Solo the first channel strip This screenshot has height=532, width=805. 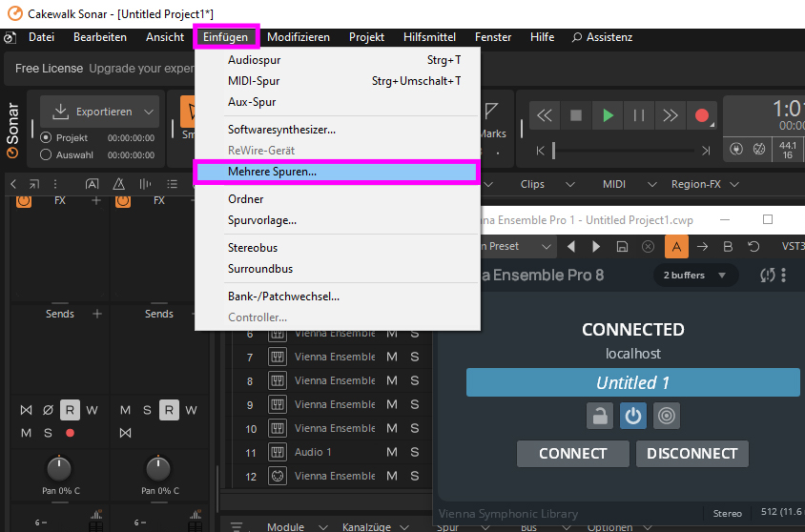(x=48, y=433)
